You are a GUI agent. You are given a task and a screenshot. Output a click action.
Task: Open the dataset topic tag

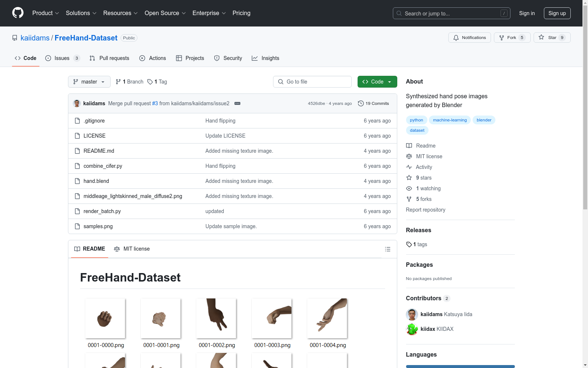coord(417,130)
